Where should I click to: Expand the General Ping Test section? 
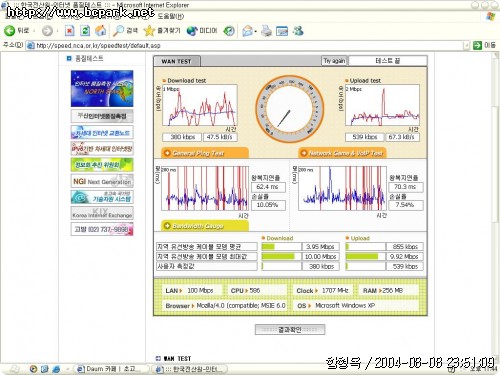click(205, 153)
